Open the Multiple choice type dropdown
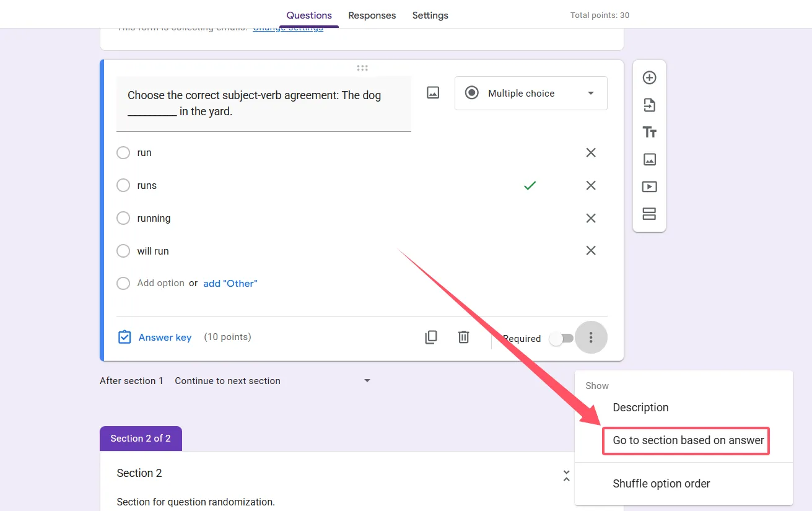The image size is (812, 511). [531, 94]
